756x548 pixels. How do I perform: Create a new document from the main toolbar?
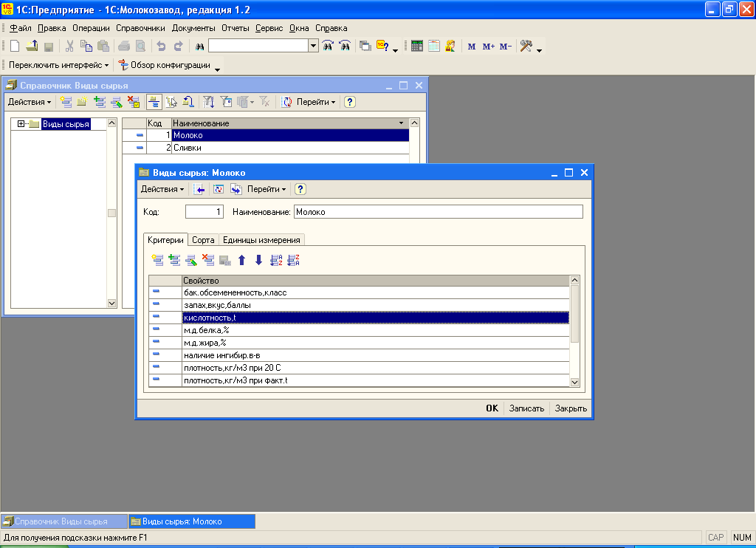tap(15, 47)
